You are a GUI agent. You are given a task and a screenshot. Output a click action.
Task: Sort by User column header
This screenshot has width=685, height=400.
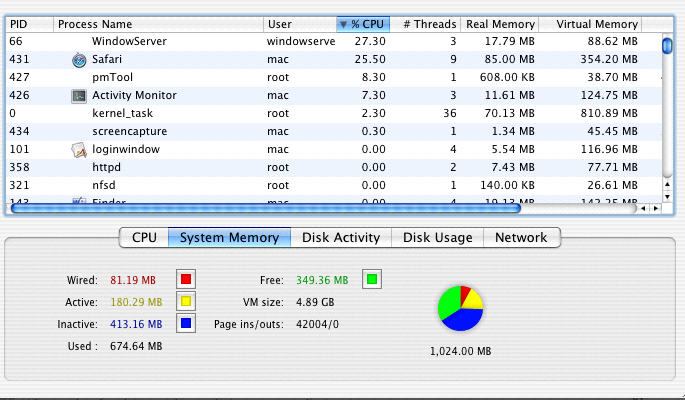pos(300,24)
